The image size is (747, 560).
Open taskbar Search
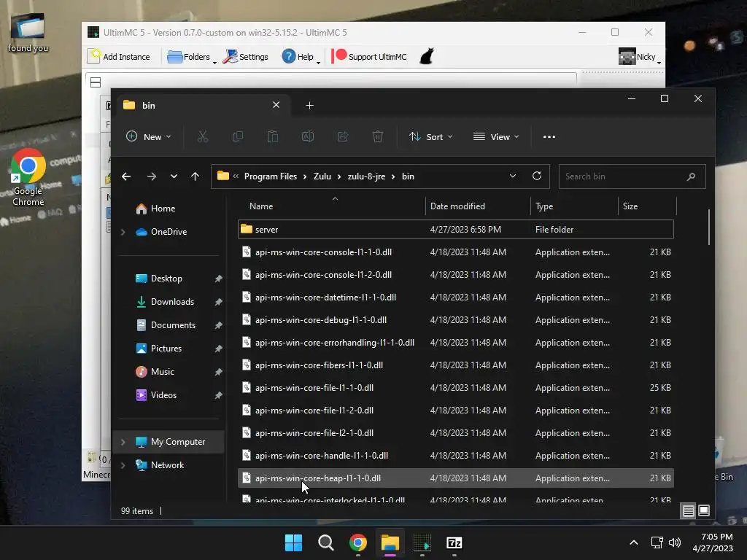tap(326, 542)
